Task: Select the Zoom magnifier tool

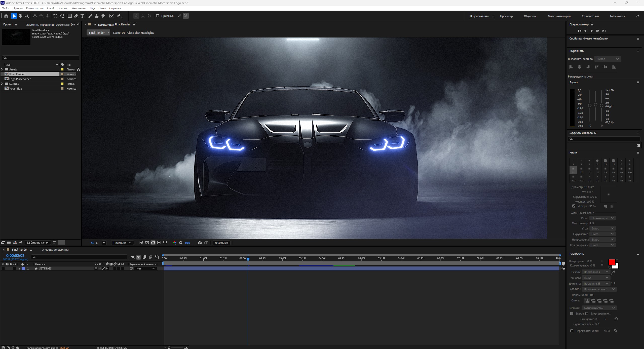Action: (x=27, y=16)
